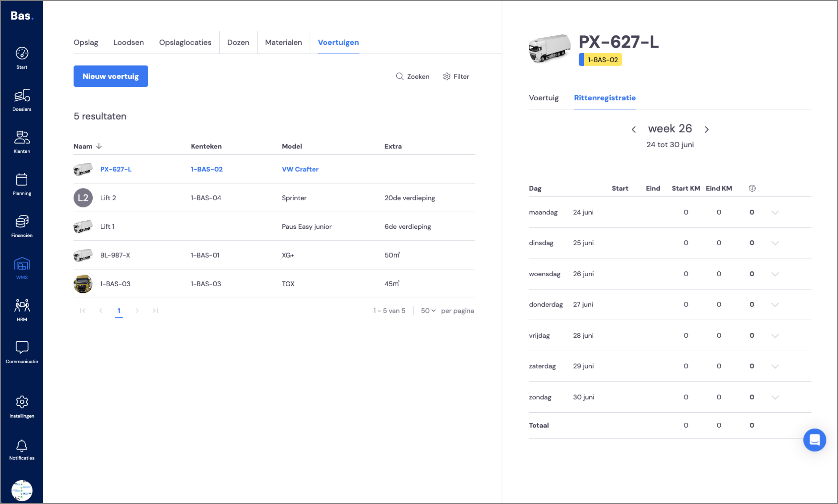Click PX-627-L truck image in detail panel
The image size is (838, 504).
click(x=550, y=48)
